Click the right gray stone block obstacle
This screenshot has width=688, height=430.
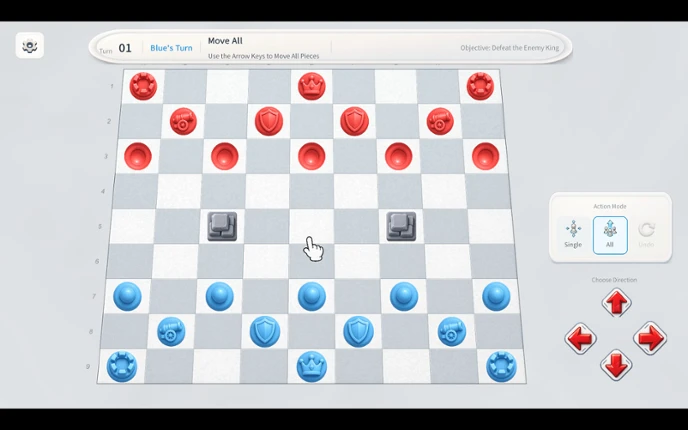[401, 226]
